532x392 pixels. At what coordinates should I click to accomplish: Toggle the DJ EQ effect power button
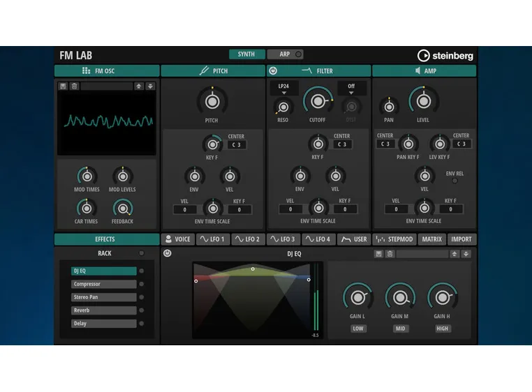pos(168,253)
